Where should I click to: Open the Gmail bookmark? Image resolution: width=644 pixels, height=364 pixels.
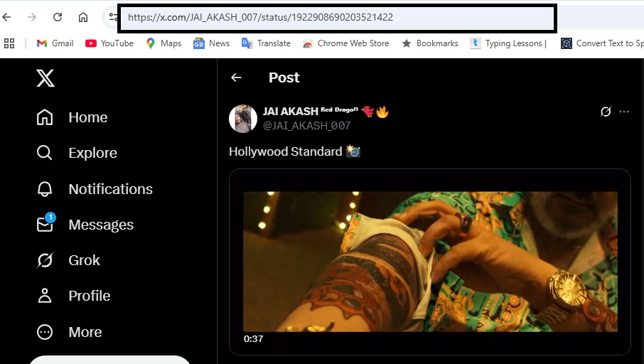point(55,43)
